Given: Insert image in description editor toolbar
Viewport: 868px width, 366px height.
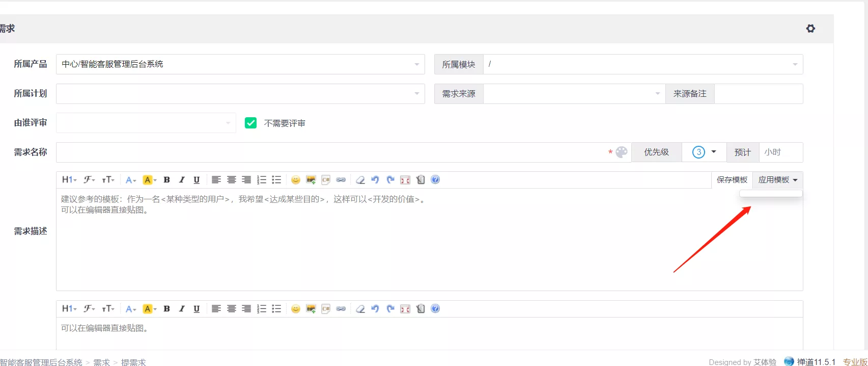Looking at the screenshot, I should [x=311, y=180].
